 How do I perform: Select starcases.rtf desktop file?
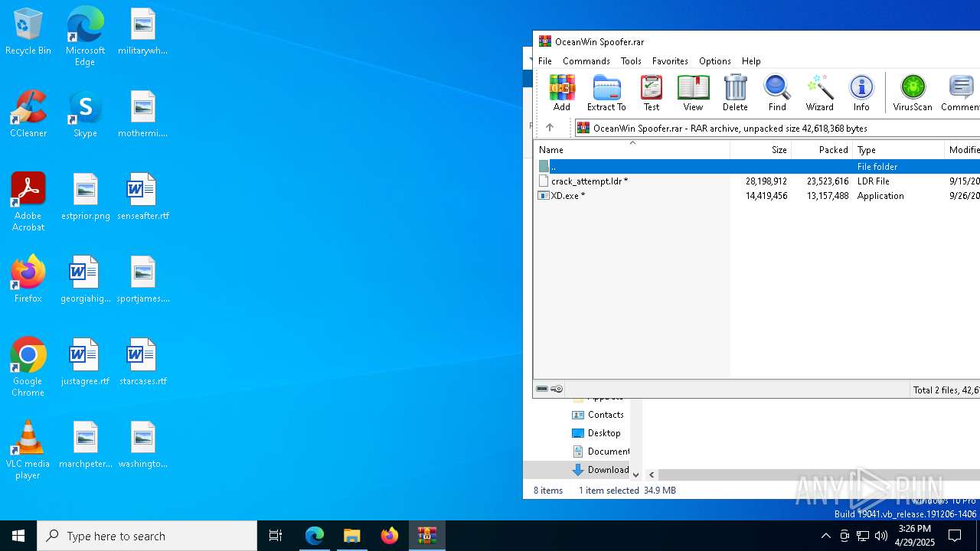pyautogui.click(x=142, y=362)
